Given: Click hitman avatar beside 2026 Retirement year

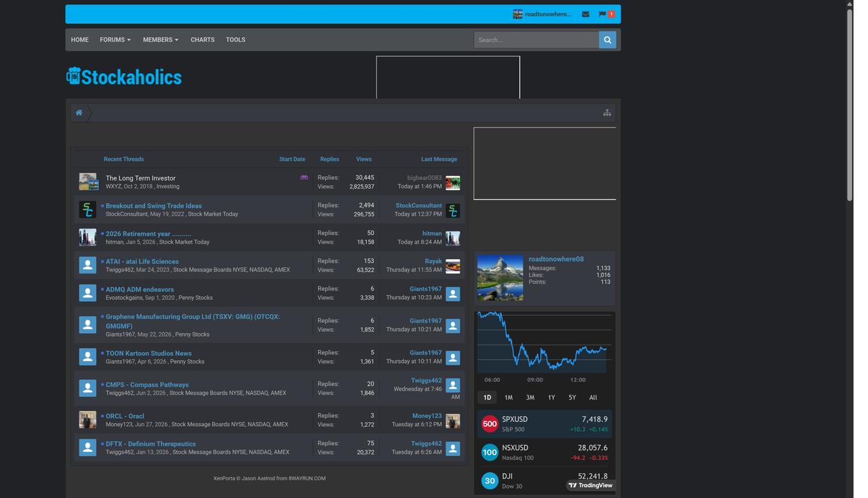Looking at the screenshot, I should [x=88, y=237].
